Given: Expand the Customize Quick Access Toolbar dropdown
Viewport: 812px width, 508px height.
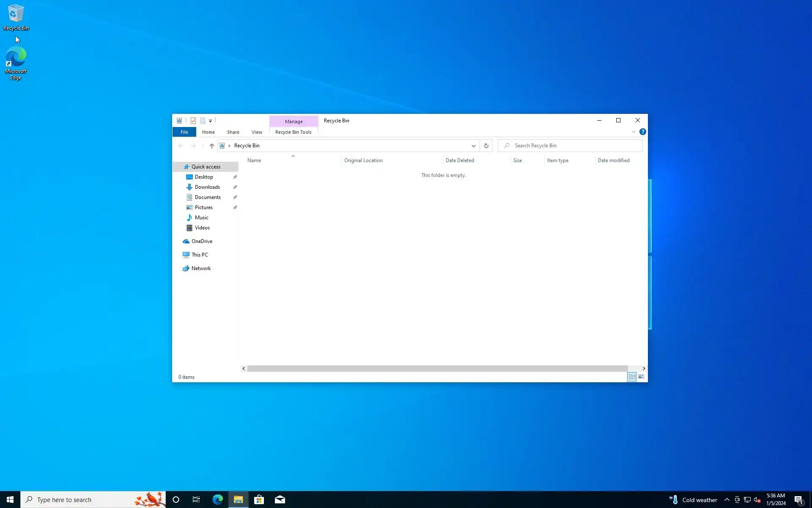Looking at the screenshot, I should 210,121.
